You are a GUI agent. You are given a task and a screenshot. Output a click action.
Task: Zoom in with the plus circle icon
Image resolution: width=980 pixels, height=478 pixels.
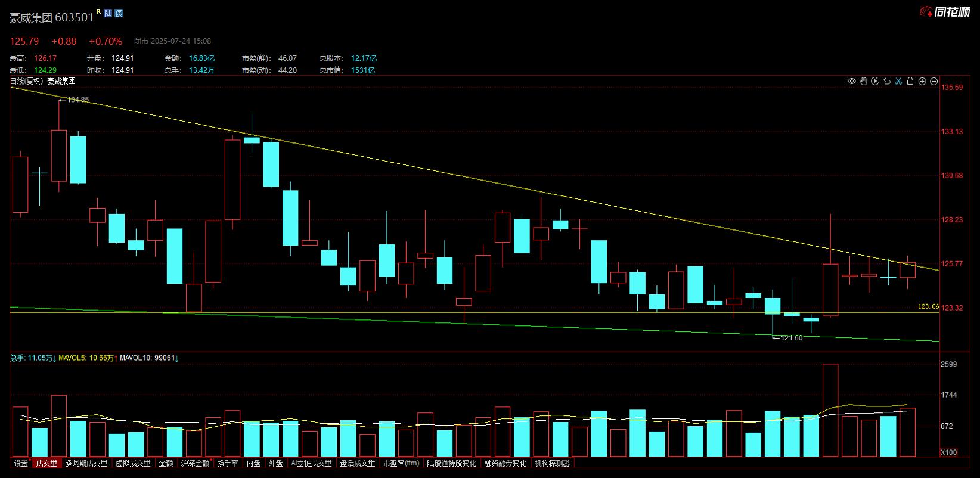(x=922, y=81)
